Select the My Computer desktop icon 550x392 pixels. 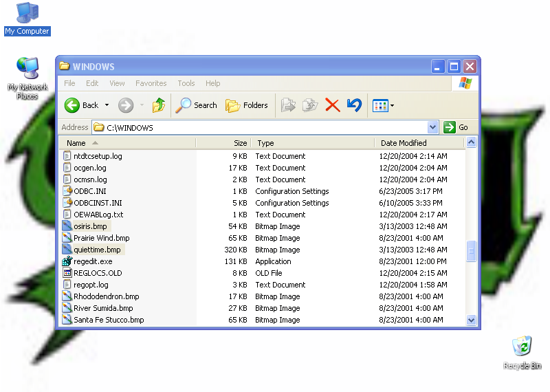point(27,13)
